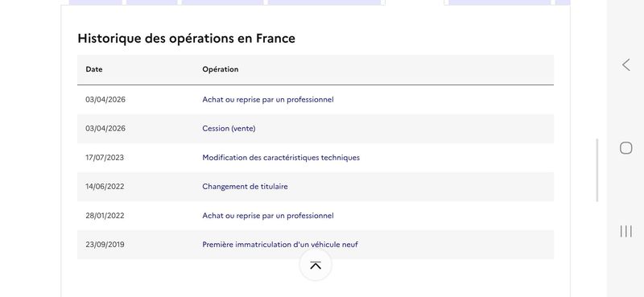Tap the scroll-to-top arrow button
This screenshot has width=644, height=297.
[316, 266]
